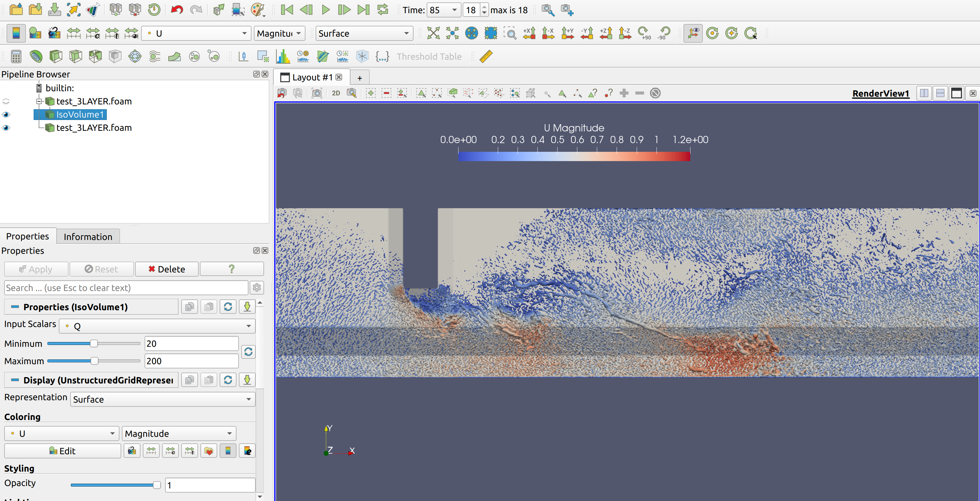Click the Reset button
This screenshot has height=501, width=980.
[x=101, y=269]
